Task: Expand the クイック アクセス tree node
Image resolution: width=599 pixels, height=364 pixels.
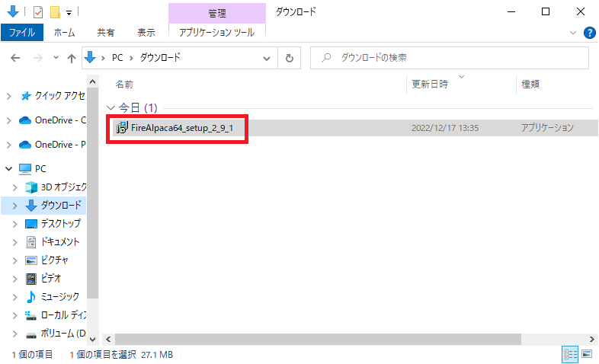Action: [x=9, y=96]
